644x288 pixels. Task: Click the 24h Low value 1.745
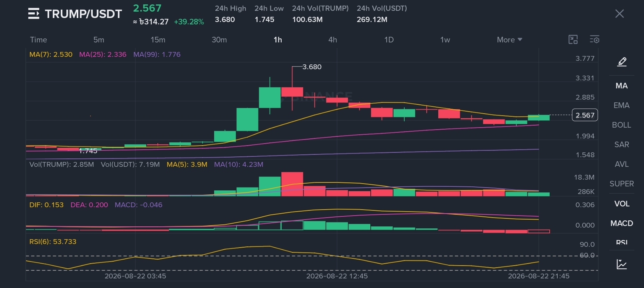pos(264,20)
